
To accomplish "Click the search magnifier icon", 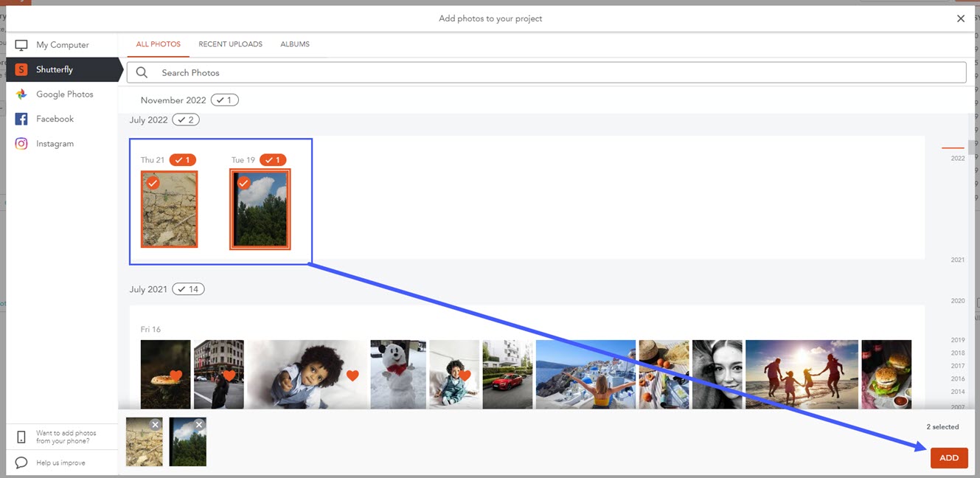I will click(142, 72).
